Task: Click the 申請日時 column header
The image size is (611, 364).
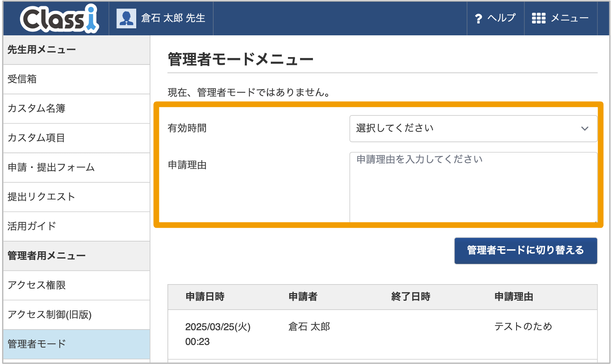Action: click(205, 297)
